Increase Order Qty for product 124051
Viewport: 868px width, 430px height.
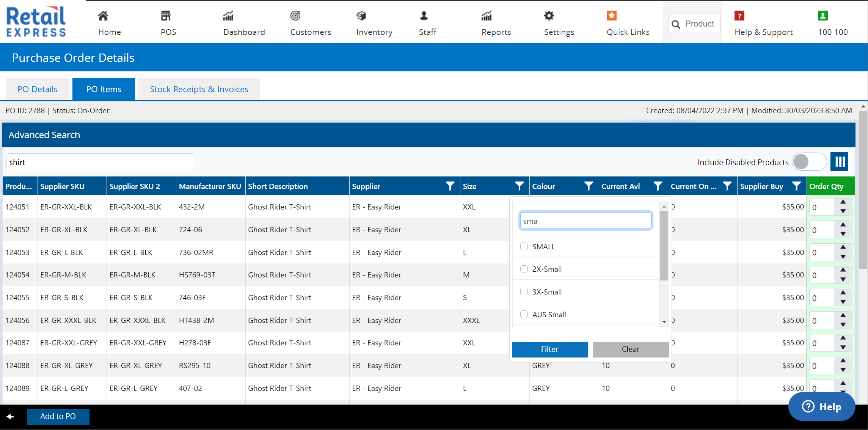(x=843, y=202)
